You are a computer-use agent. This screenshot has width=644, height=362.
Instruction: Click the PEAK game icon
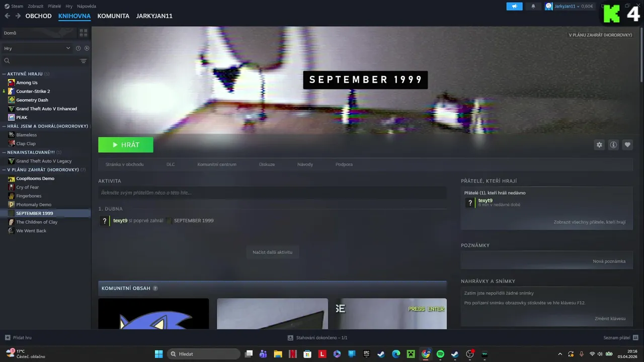11,117
